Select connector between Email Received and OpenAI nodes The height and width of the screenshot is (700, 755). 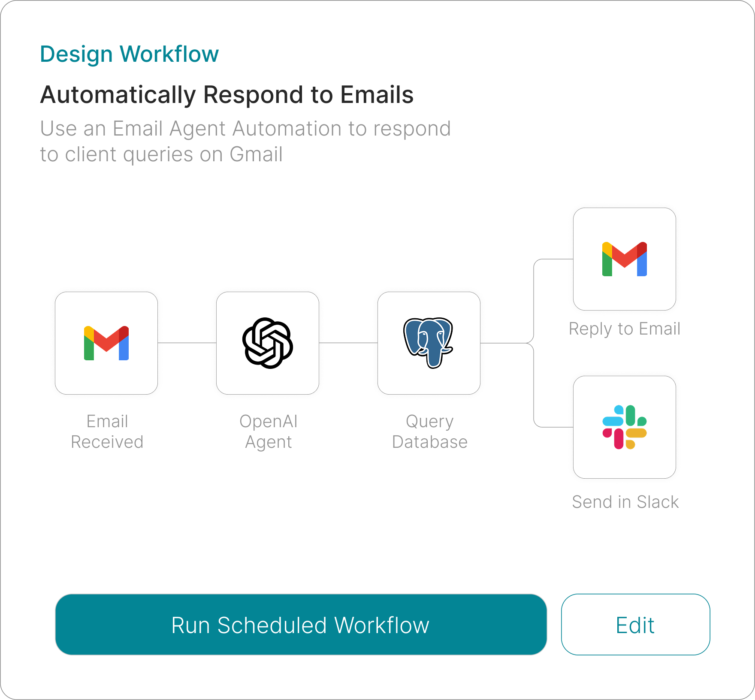[187, 343]
